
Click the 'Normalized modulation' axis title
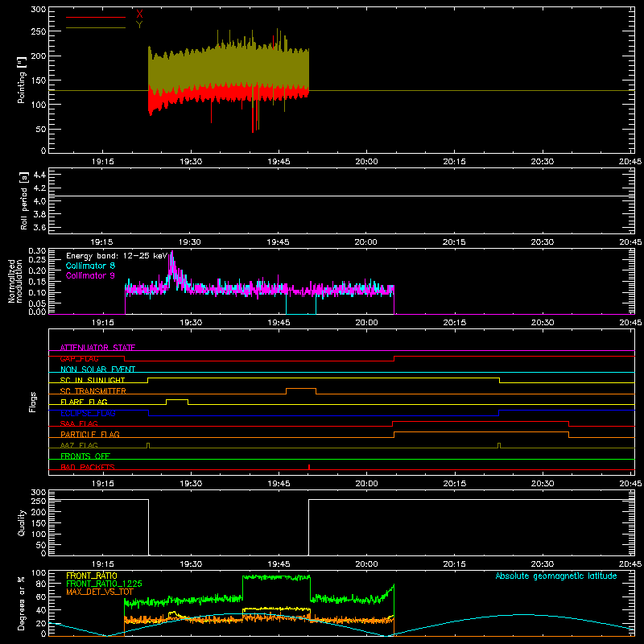tap(14, 281)
